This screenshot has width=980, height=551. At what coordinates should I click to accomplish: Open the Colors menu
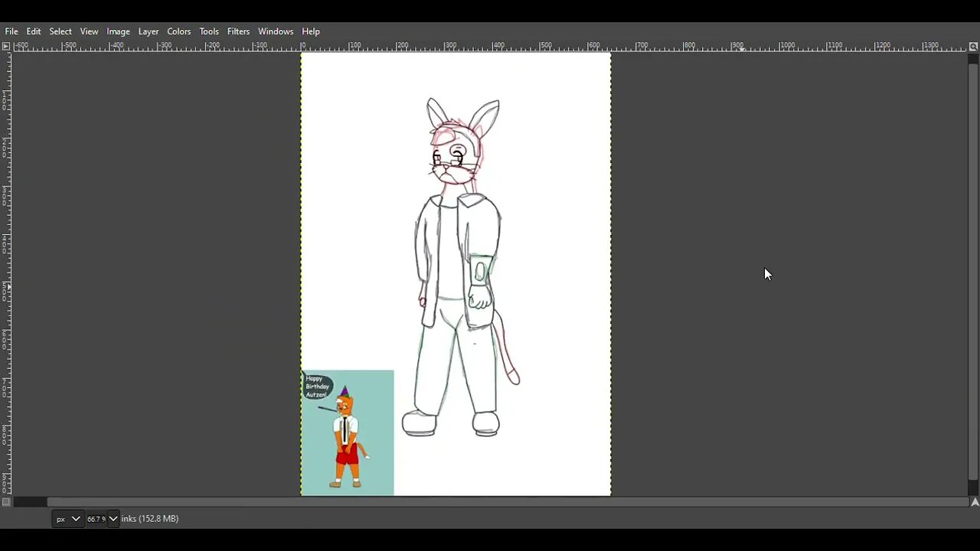[179, 31]
